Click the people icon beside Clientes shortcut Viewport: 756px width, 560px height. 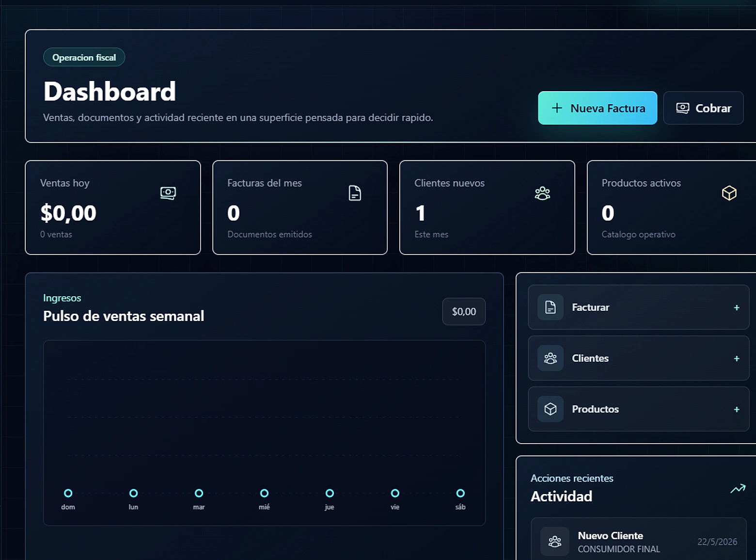coord(551,358)
